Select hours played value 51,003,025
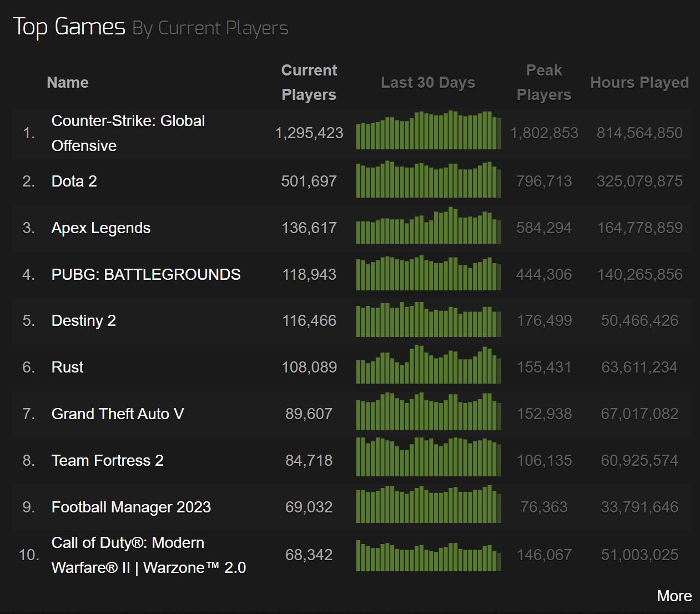Image resolution: width=700 pixels, height=614 pixels. pyautogui.click(x=639, y=555)
